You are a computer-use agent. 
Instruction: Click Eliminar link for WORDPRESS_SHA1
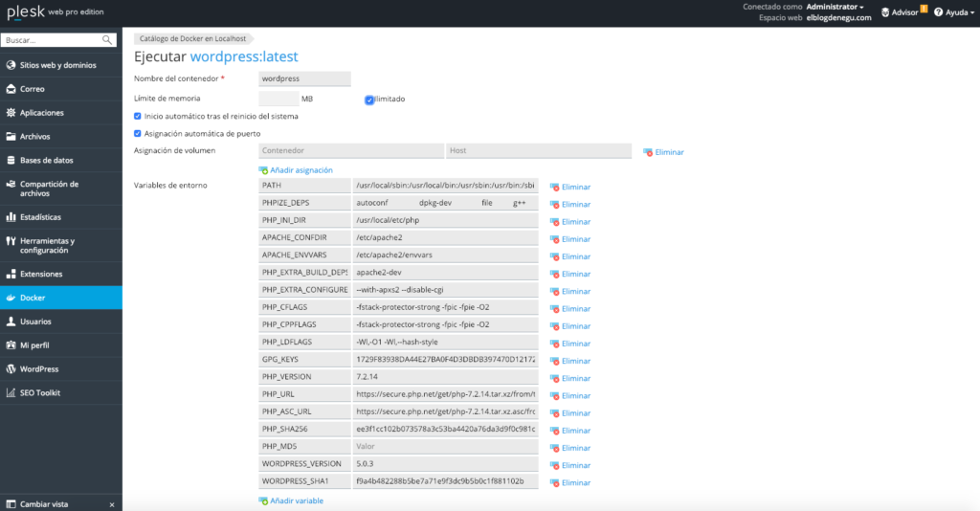coord(575,482)
